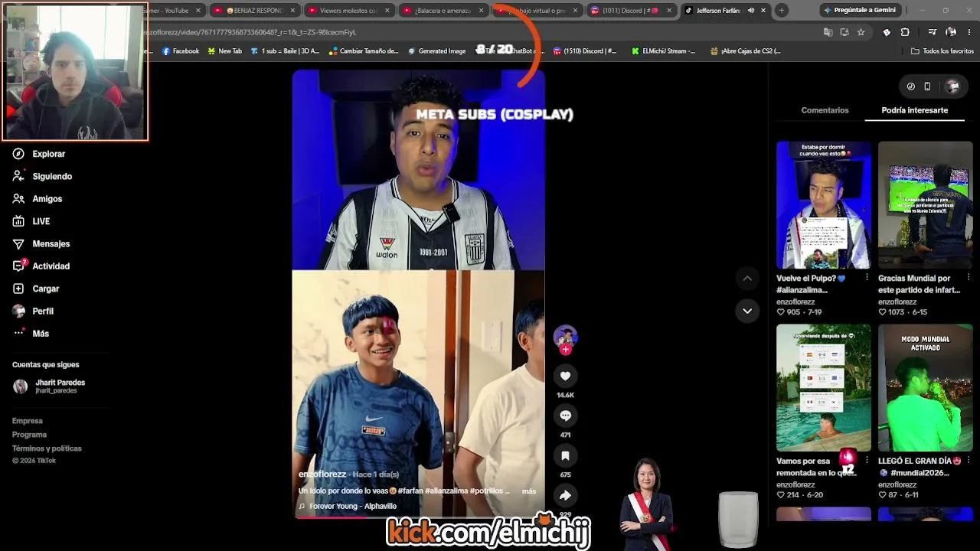Open the Explorar page in TikTok sidebar
Viewport: 980px width, 551px height.
(39, 154)
